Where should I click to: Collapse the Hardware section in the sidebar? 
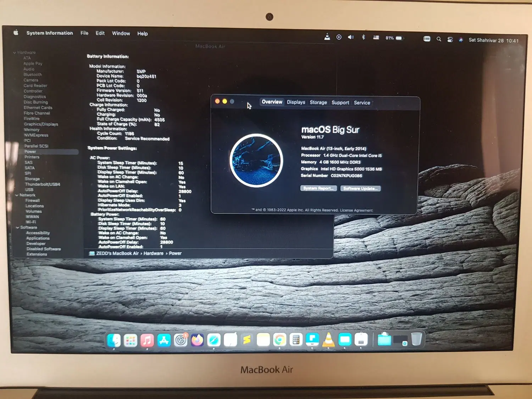(x=15, y=52)
